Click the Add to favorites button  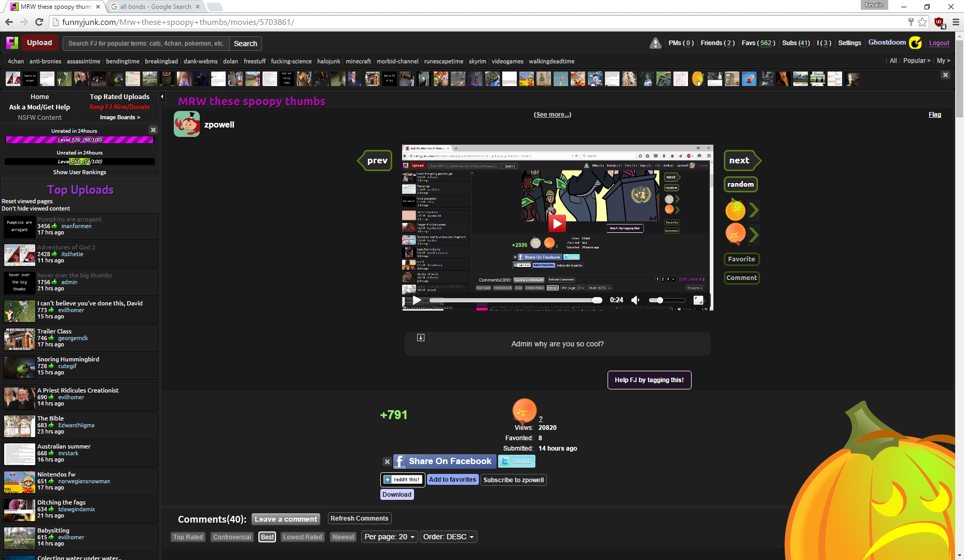pyautogui.click(x=452, y=480)
